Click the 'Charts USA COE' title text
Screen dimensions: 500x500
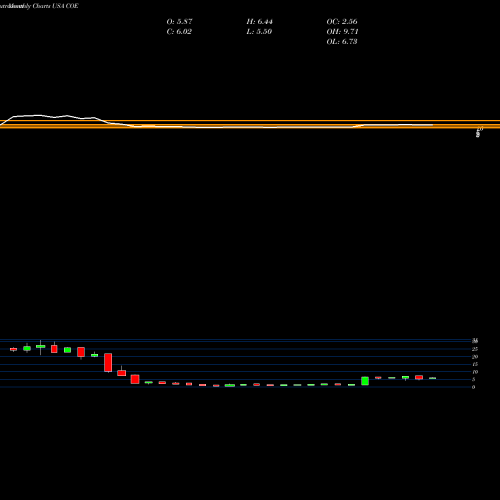tap(55, 6)
